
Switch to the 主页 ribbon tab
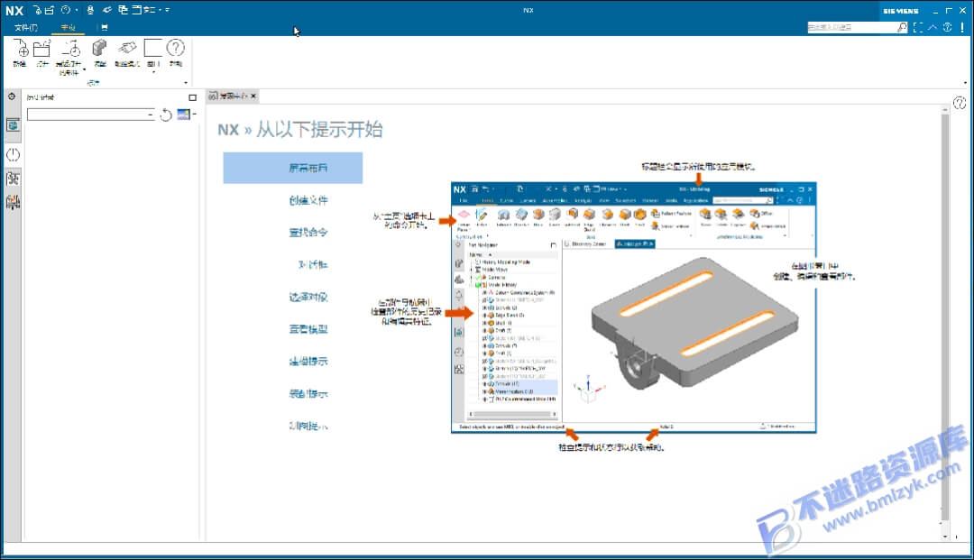tap(68, 27)
